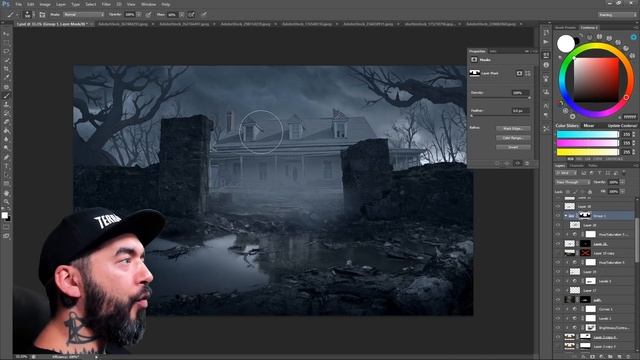640x360 pixels.
Task: Toggle visibility of Curves 1 layer
Action: point(558,309)
